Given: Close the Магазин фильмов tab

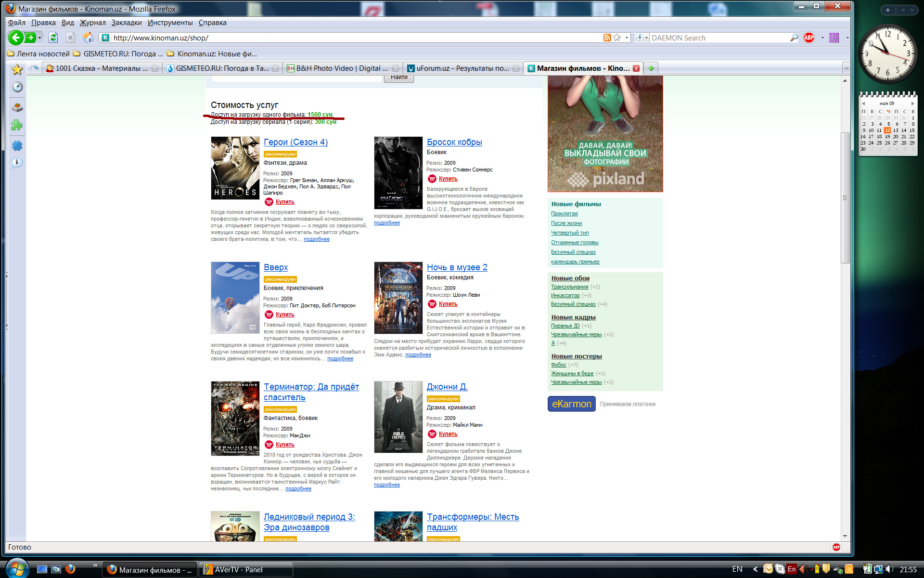Looking at the screenshot, I should pos(636,68).
